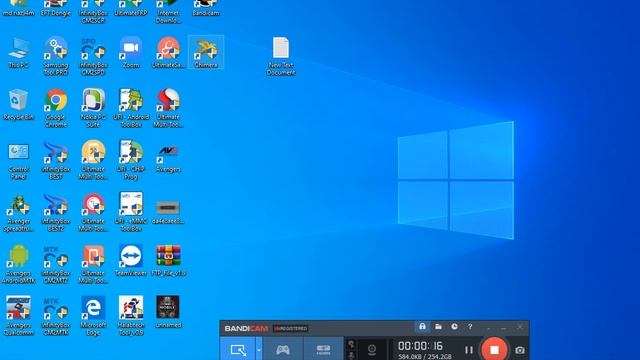Click the Bandicam lock icon
Screen dimensions: 640x360
click(x=422, y=327)
